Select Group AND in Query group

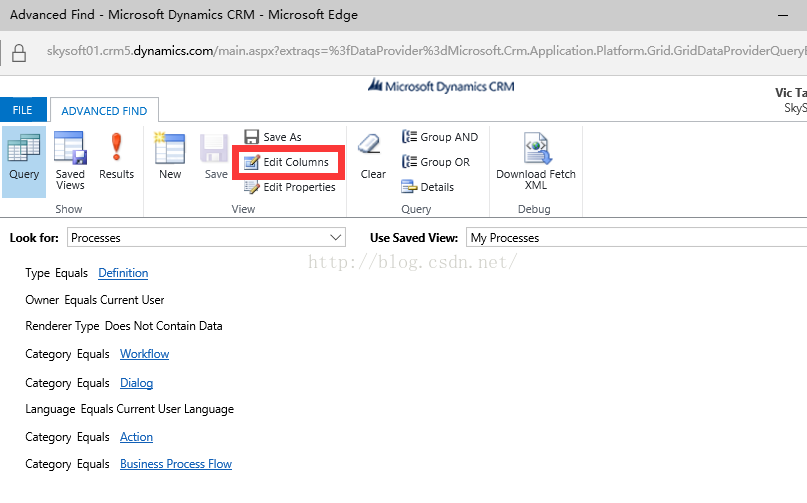tap(440, 137)
